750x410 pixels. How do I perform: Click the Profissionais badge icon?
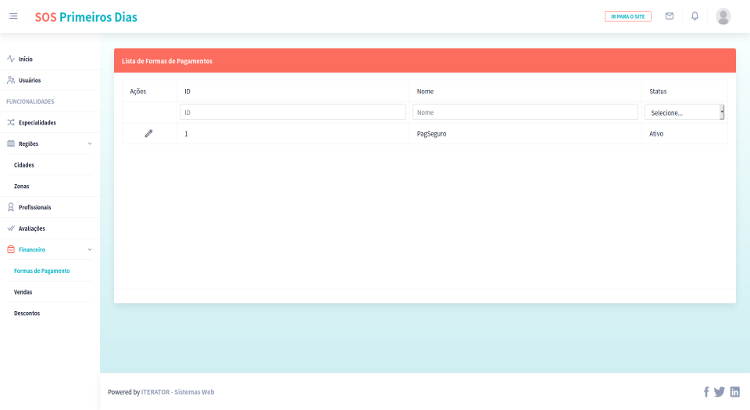pos(11,207)
